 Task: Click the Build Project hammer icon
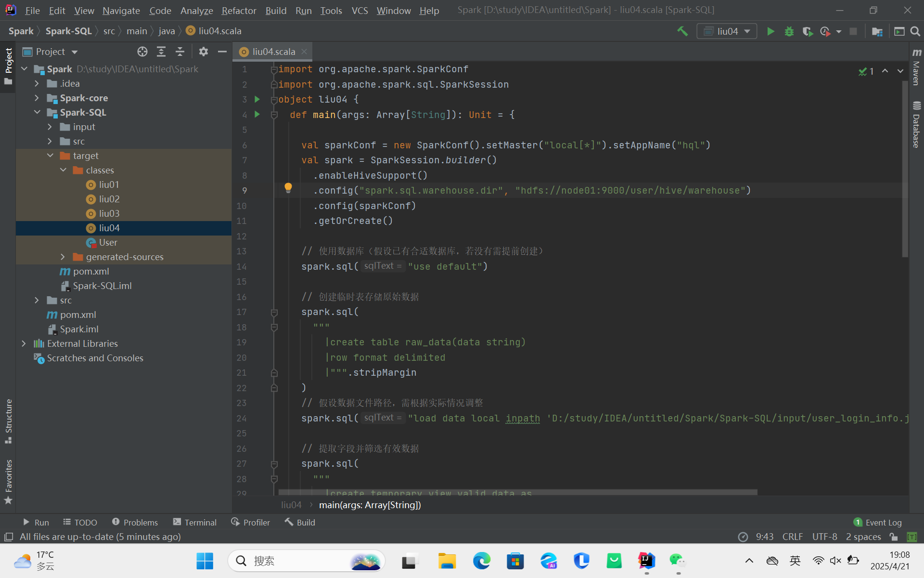pyautogui.click(x=682, y=31)
